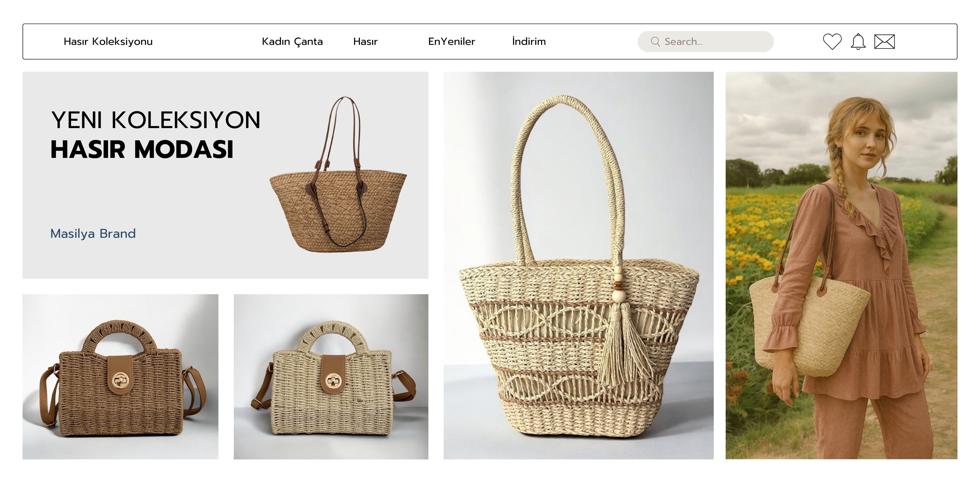Click the Hasır Koleksiyonu logo text
980x490 pixels.
coord(108,41)
